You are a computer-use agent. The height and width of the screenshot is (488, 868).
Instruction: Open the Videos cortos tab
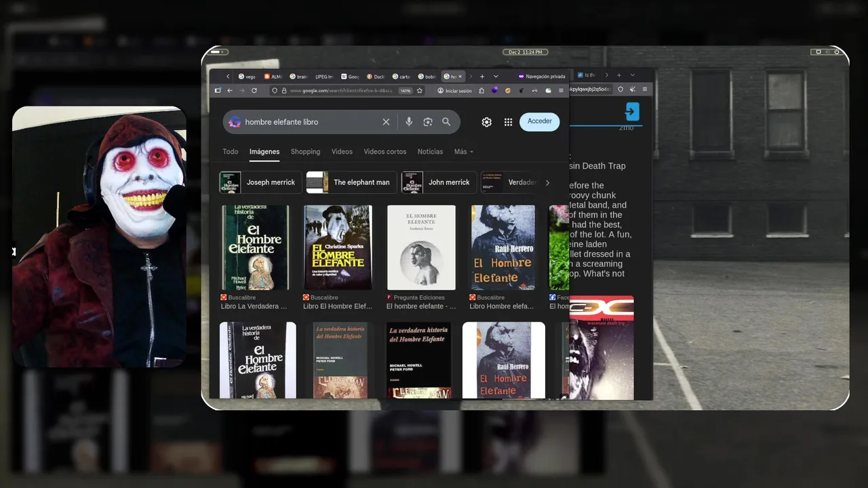(385, 152)
